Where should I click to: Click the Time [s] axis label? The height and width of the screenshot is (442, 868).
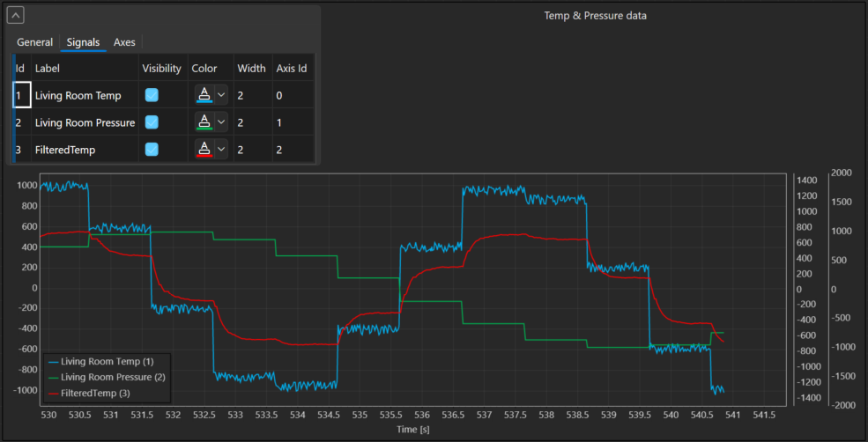click(x=412, y=429)
